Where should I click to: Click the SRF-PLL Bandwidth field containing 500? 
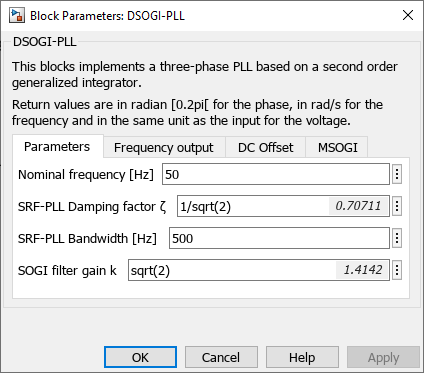(279, 238)
